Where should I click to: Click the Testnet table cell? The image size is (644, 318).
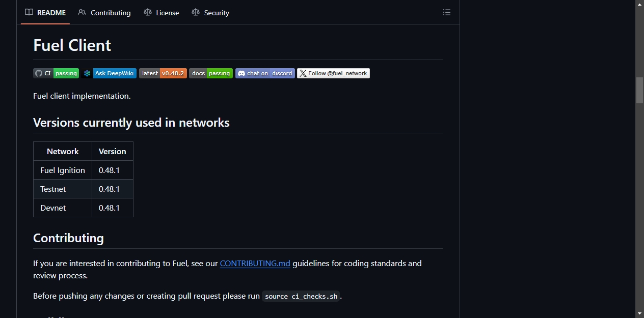(x=63, y=189)
